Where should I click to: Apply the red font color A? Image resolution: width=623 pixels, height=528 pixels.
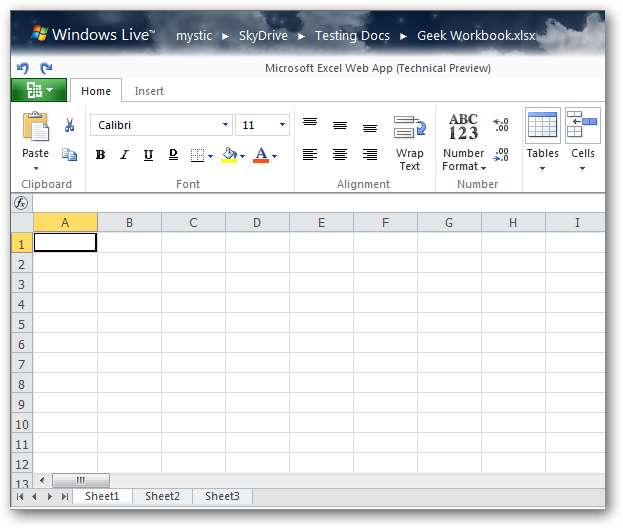point(261,155)
